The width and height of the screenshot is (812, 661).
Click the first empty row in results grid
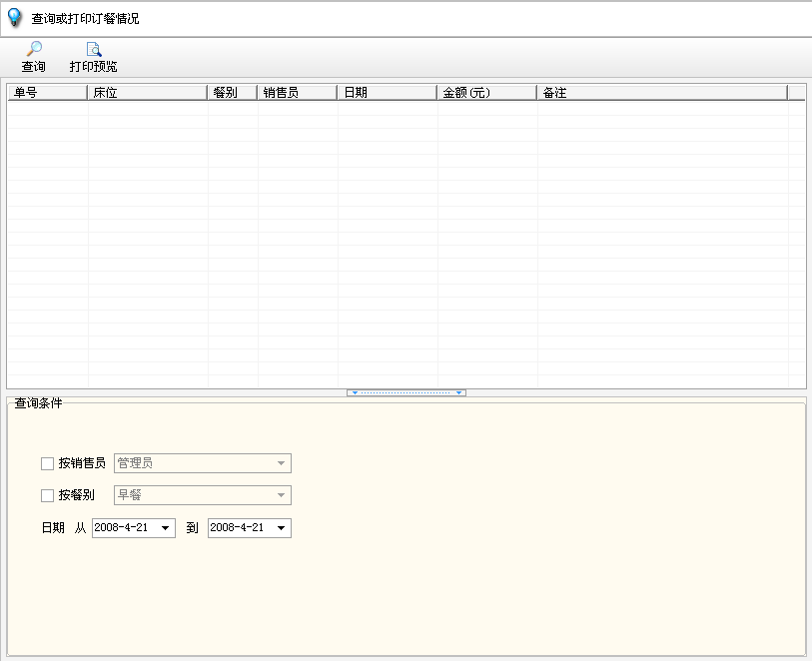400,108
